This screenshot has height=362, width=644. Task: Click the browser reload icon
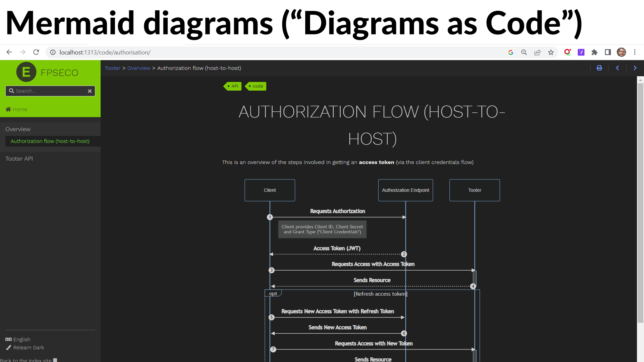coord(36,52)
